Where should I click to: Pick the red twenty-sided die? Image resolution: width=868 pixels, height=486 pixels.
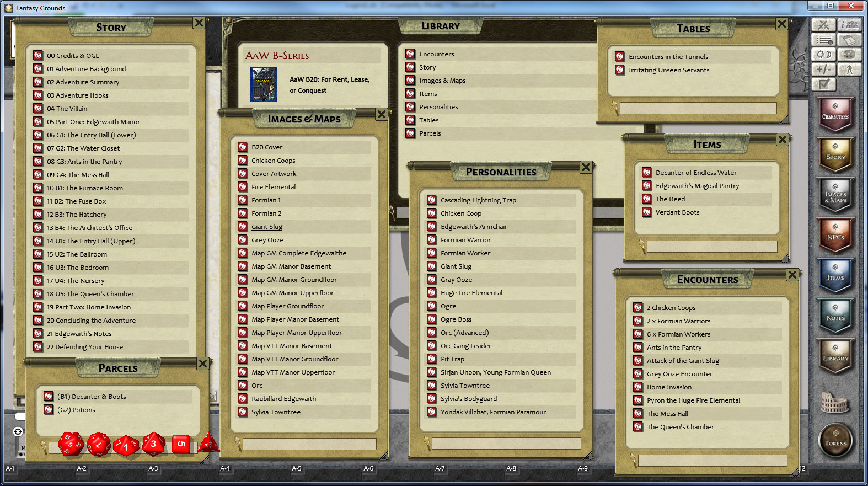click(71, 444)
